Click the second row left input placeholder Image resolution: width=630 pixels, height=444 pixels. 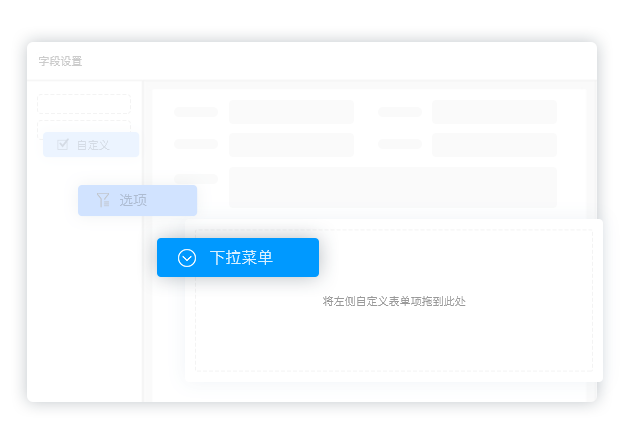[291, 145]
